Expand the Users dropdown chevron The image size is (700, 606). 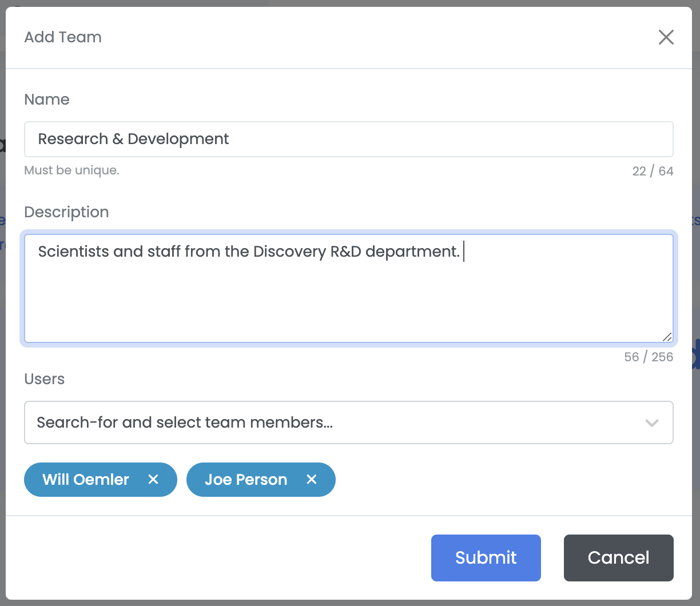point(652,423)
